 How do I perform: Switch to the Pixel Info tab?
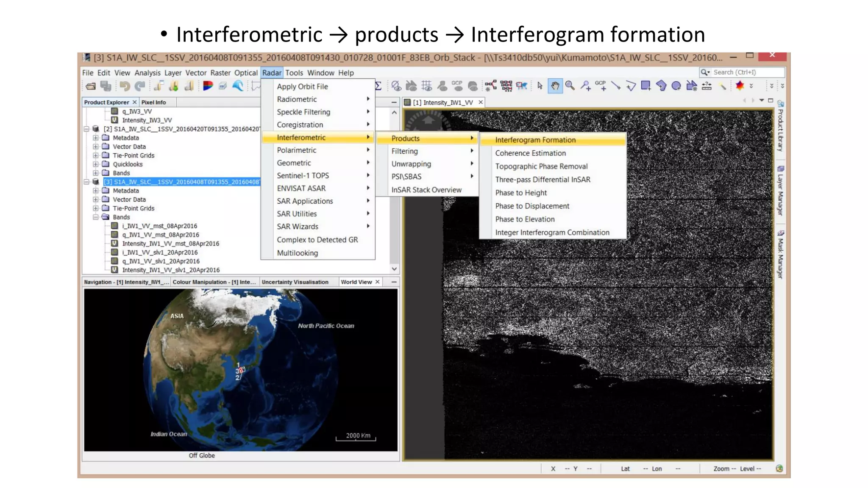click(153, 102)
